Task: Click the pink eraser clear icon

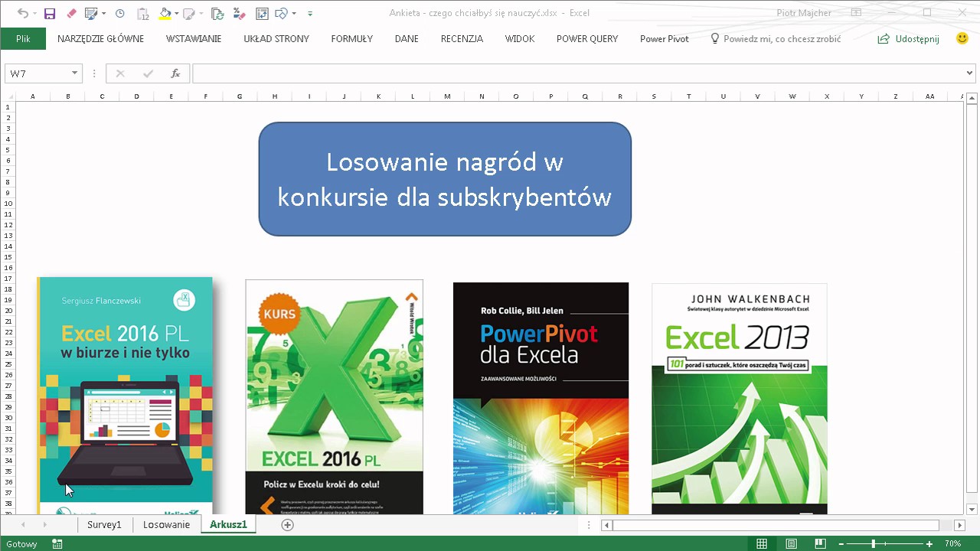Action: (71, 14)
